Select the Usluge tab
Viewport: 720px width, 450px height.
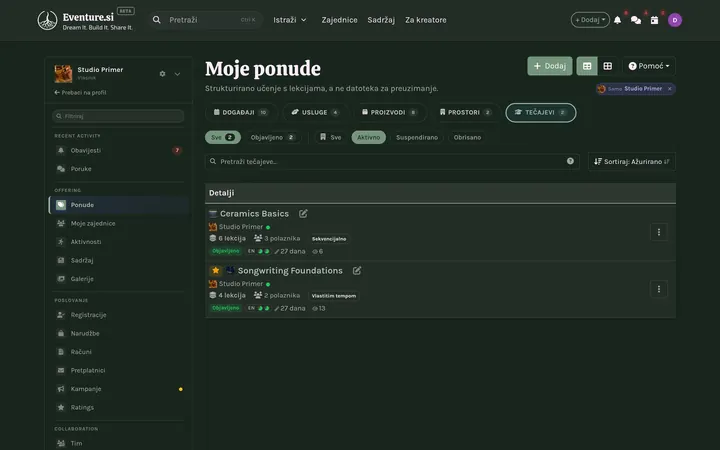pos(315,112)
